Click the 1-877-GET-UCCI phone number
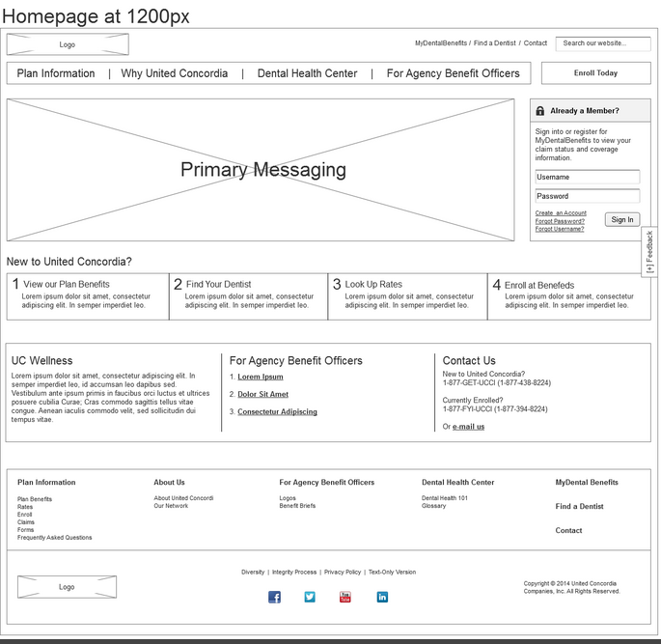The image size is (661, 644). pyautogui.click(x=497, y=382)
